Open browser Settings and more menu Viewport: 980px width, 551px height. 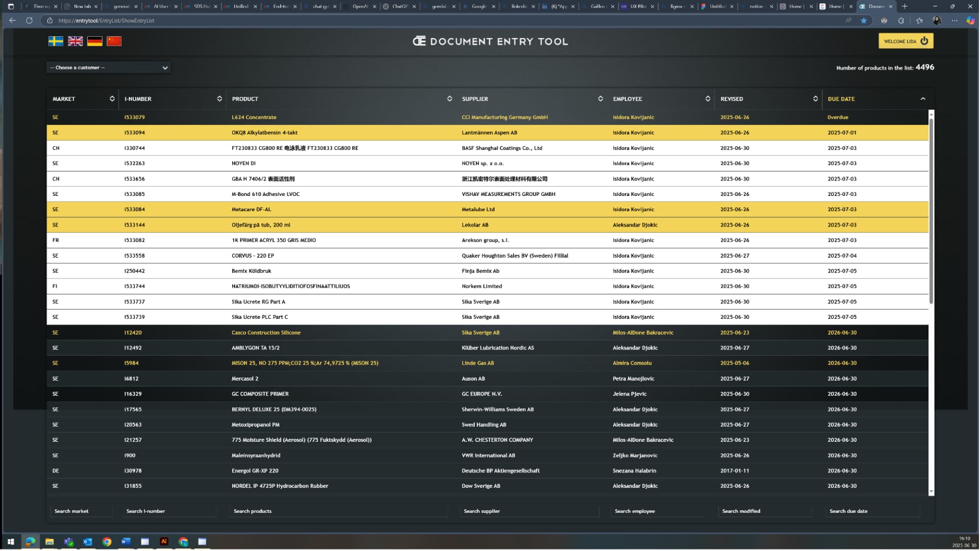(x=954, y=20)
